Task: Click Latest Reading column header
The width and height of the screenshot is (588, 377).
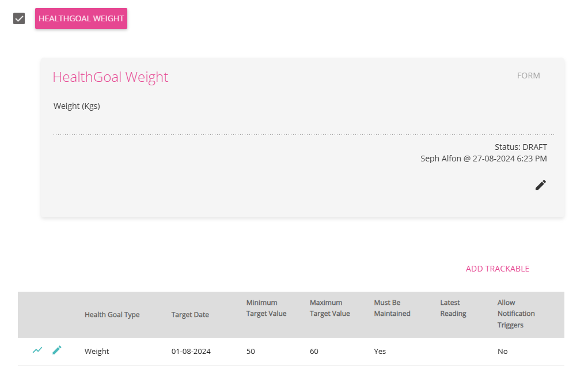Action: (x=453, y=308)
